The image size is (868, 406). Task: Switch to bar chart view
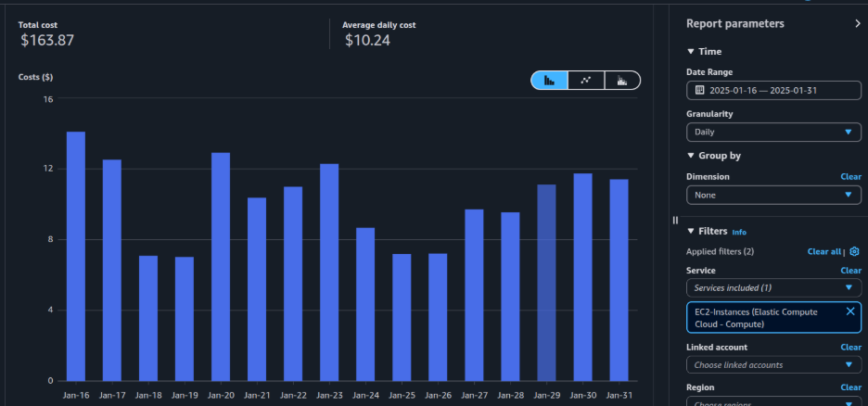tap(550, 81)
